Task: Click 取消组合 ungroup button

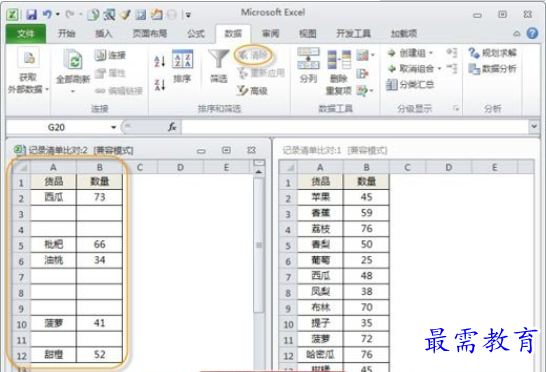Action: tap(414, 69)
